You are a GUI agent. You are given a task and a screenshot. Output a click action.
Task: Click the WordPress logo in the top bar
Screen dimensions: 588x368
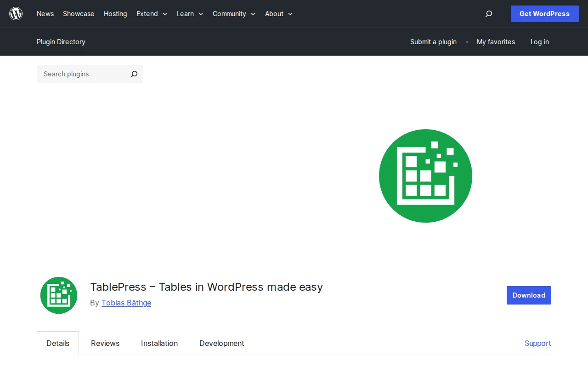[x=16, y=13]
